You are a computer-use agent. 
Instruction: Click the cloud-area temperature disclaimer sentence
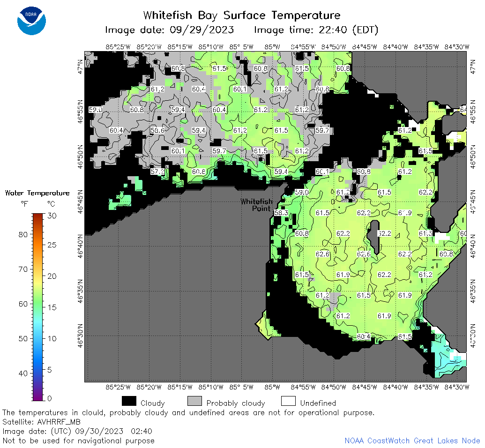coord(188,413)
